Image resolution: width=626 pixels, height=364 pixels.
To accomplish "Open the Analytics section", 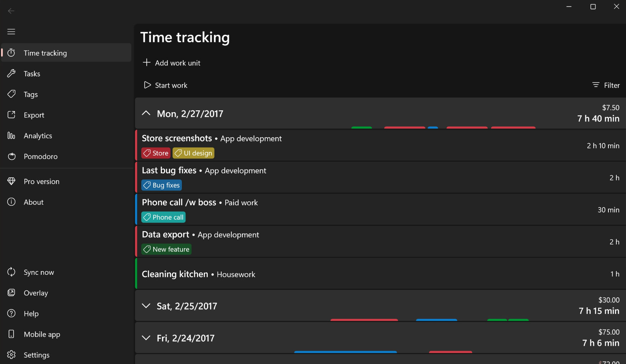I will [66, 135].
